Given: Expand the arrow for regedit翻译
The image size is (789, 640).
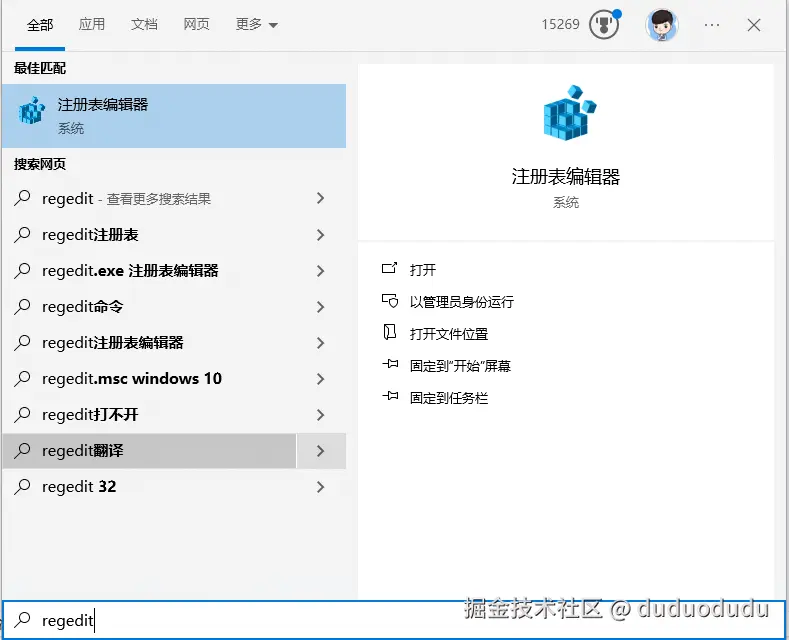Looking at the screenshot, I should pos(321,451).
